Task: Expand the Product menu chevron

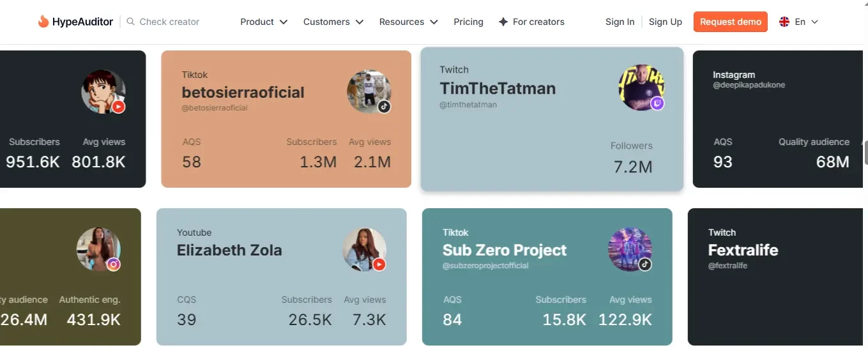Action: [x=284, y=22]
